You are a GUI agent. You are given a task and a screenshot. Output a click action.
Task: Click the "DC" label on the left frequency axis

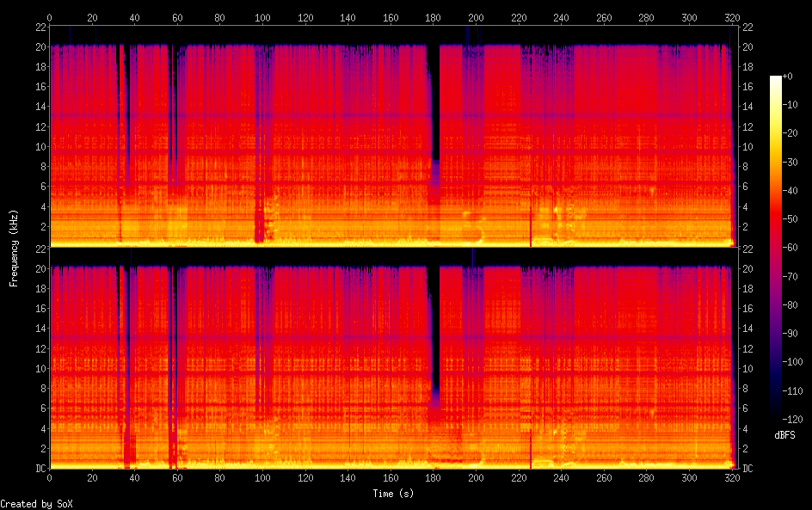pyautogui.click(x=40, y=469)
